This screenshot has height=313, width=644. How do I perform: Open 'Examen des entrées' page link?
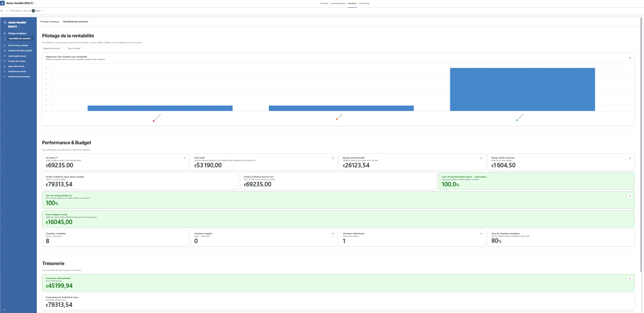(17, 61)
